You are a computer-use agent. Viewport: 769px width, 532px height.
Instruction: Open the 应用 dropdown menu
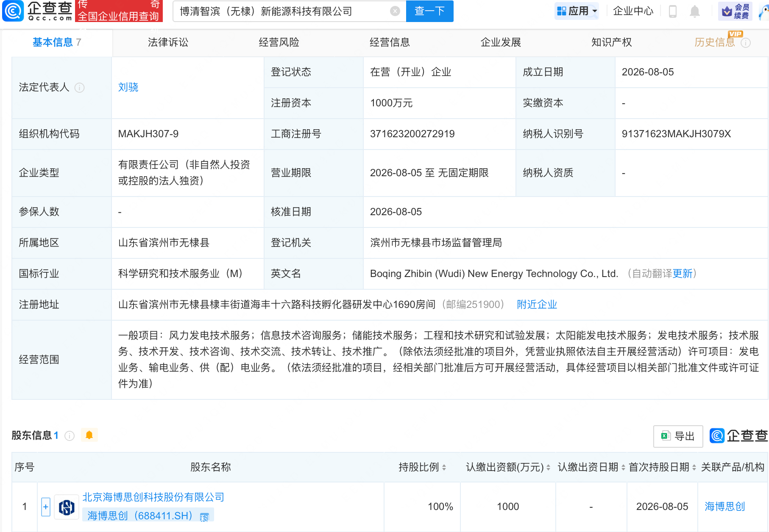577,11
